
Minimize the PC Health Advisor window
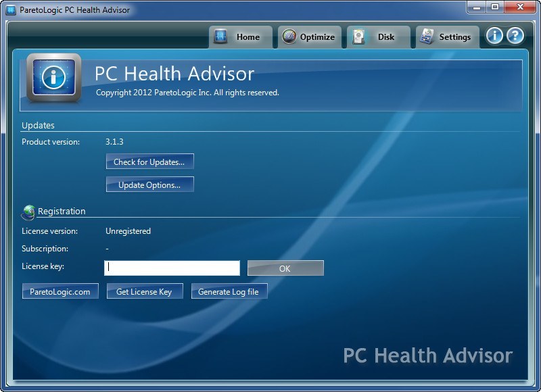pyautogui.click(x=476, y=7)
